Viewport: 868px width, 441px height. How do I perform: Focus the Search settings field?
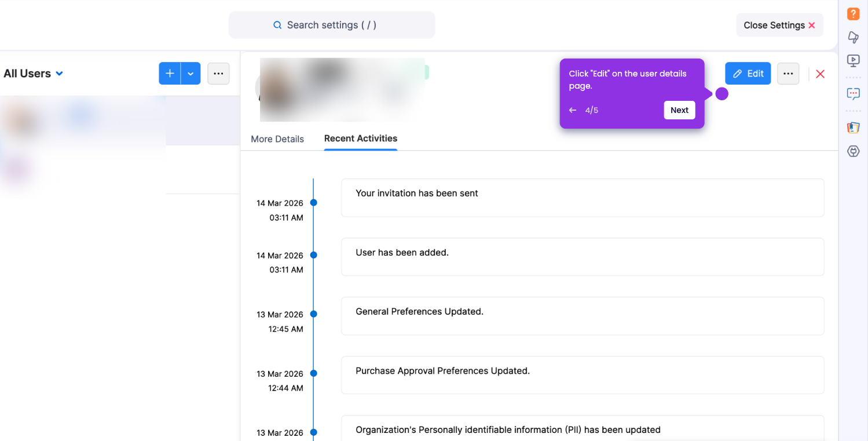coord(332,25)
